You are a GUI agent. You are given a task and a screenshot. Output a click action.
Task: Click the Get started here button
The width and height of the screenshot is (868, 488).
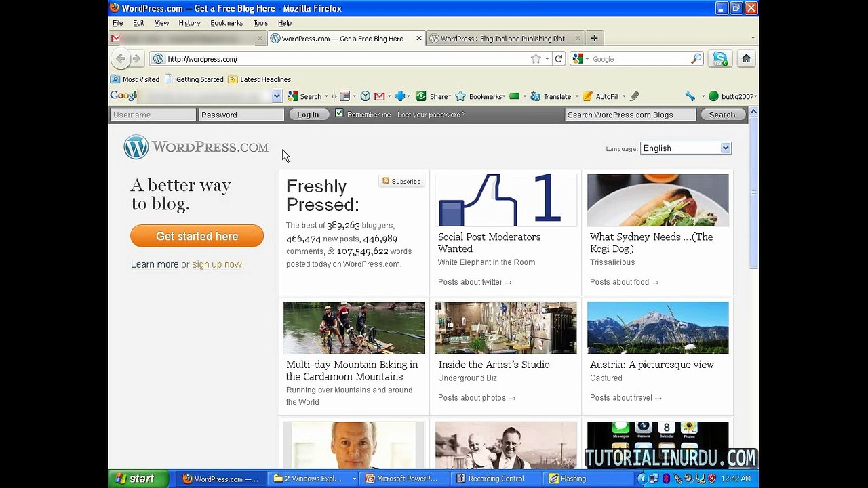[x=197, y=236]
